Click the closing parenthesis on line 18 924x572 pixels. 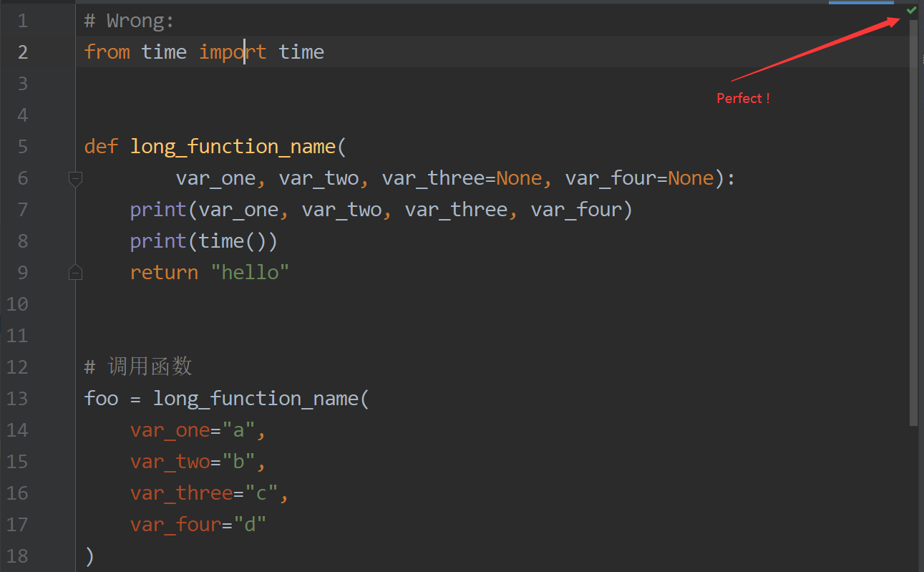(x=89, y=556)
